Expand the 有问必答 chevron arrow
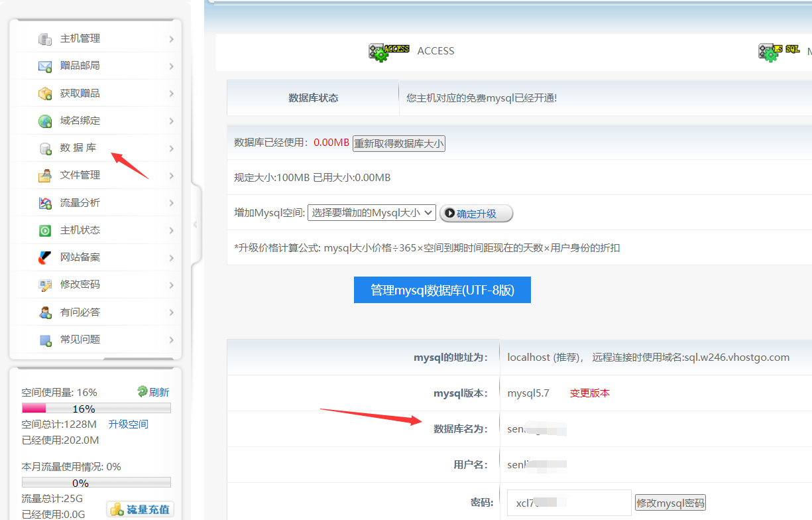 (171, 312)
